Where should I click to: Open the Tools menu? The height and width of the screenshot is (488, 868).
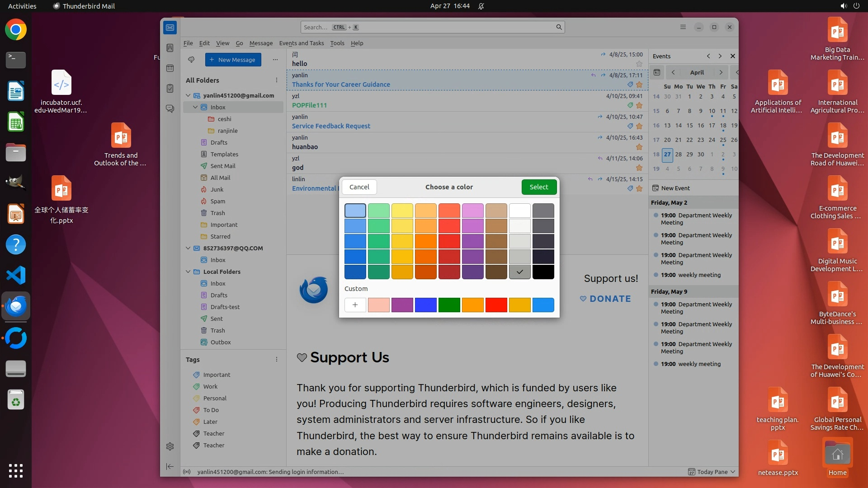tap(337, 43)
